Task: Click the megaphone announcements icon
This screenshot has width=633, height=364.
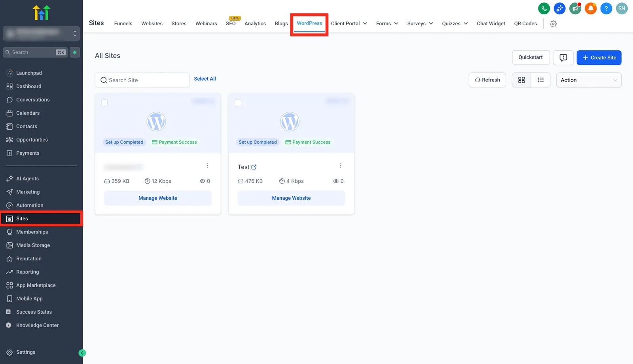Action: coord(575,8)
